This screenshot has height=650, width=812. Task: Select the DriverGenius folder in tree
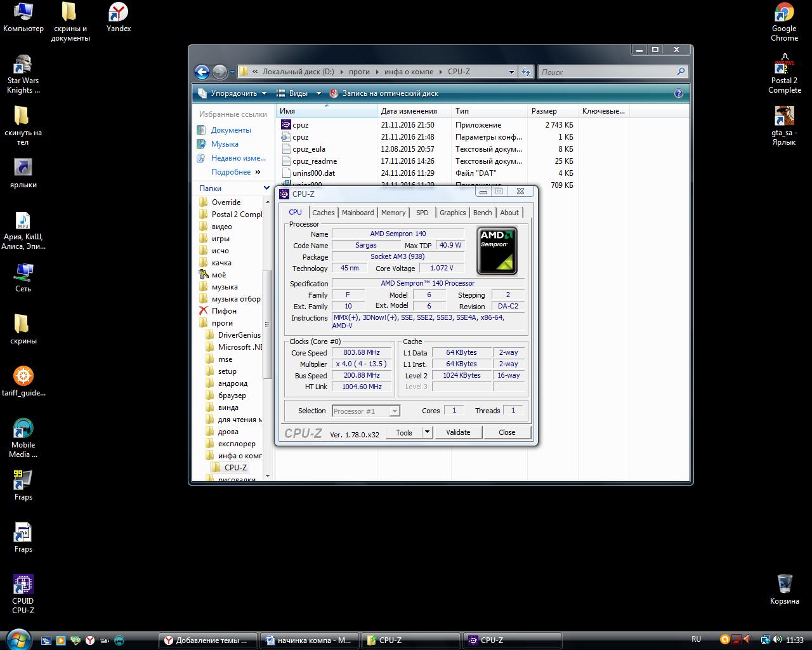coord(239,335)
